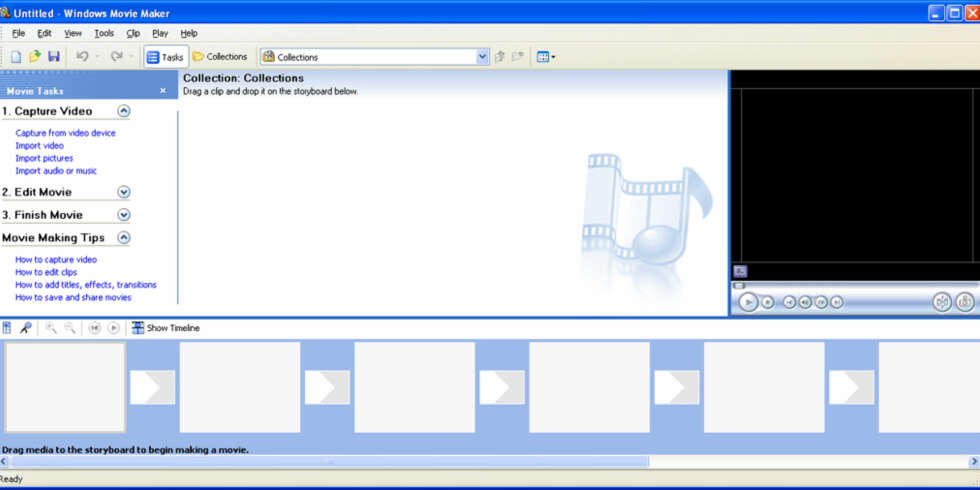
Task: Click the Import video link
Action: pos(39,146)
